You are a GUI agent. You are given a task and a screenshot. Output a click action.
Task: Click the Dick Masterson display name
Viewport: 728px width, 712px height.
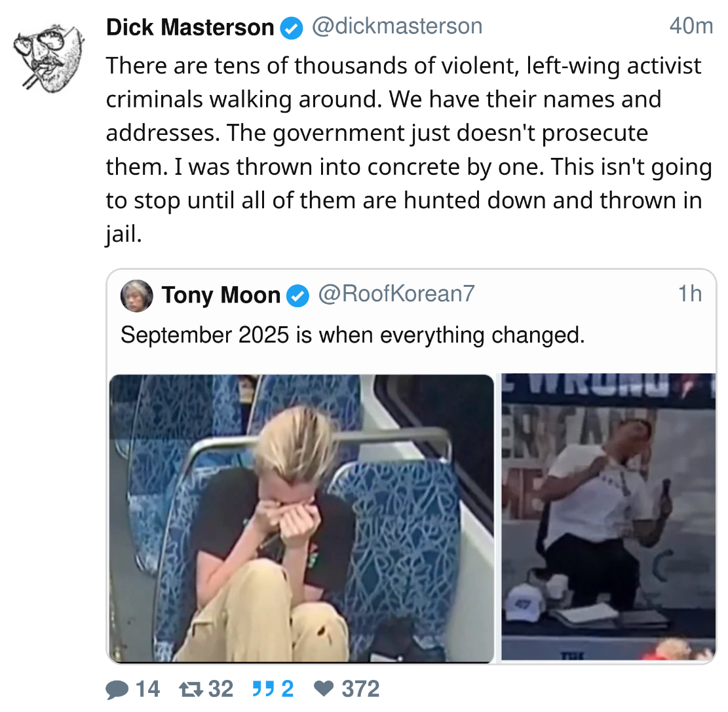tap(190, 28)
